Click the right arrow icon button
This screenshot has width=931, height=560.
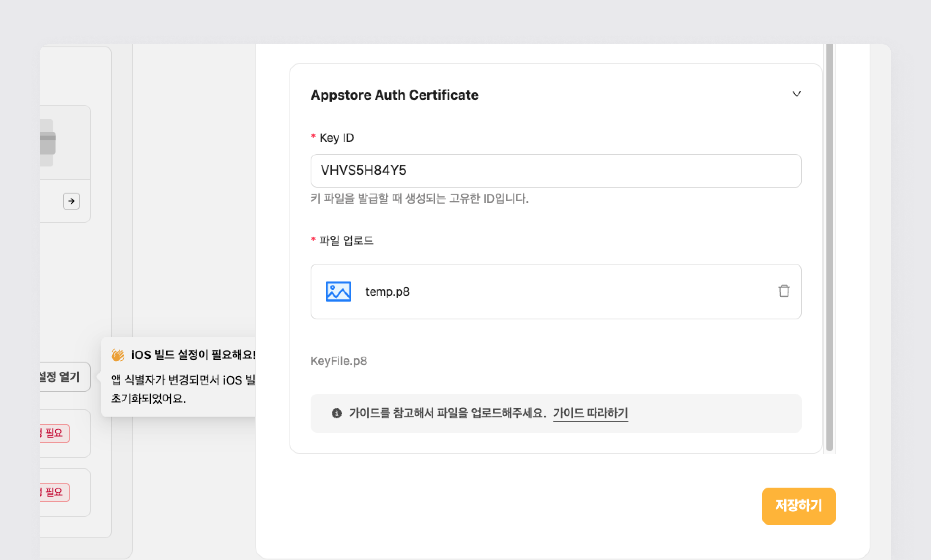coord(71,201)
